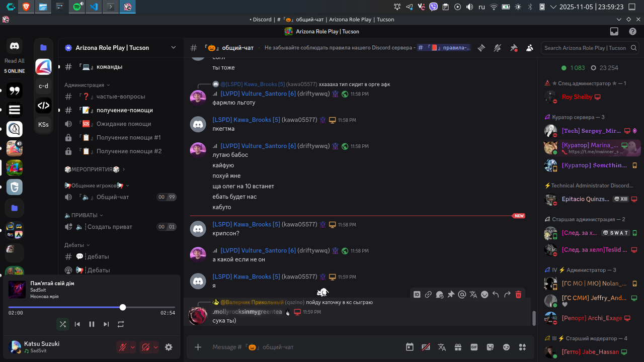The width and height of the screenshot is (644, 362).
Task: Copy message link via chain icon
Action: 428,295
